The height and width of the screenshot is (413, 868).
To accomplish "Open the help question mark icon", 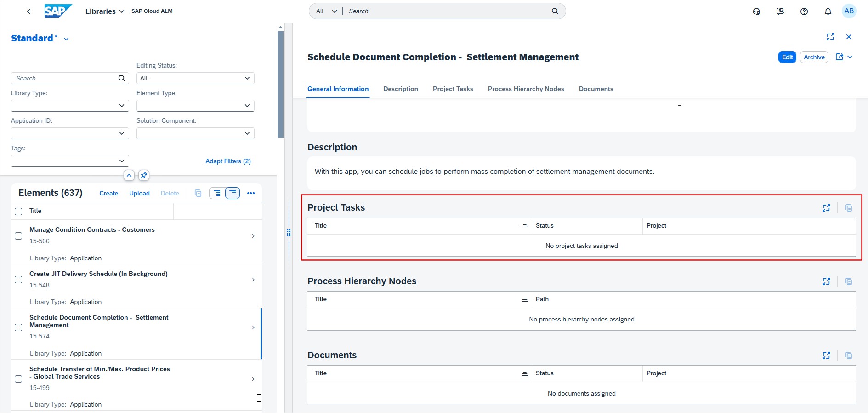I will [x=804, y=11].
